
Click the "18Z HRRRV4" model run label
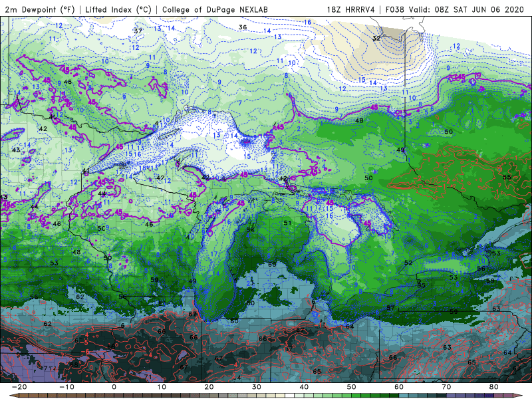(351, 9)
